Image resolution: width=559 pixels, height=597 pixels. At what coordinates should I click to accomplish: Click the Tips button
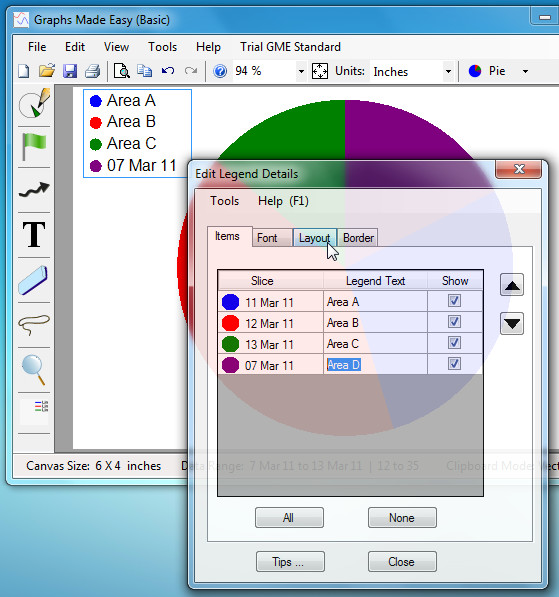coord(290,562)
